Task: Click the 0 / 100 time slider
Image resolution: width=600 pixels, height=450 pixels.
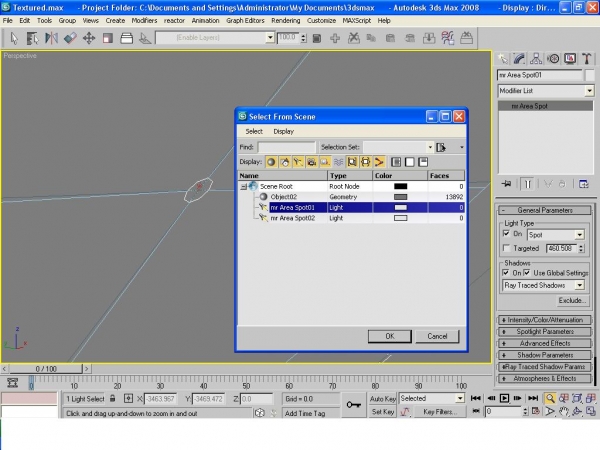Action: 46,369
